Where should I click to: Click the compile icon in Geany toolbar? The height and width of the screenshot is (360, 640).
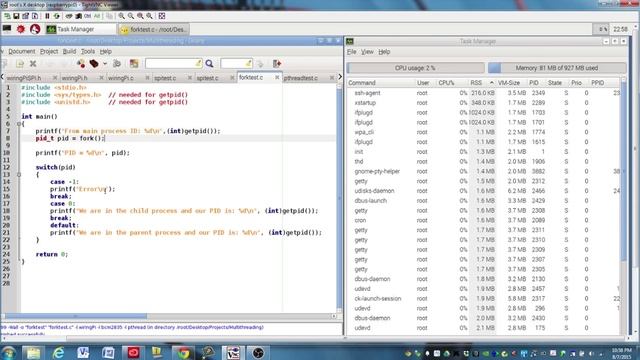(81, 64)
